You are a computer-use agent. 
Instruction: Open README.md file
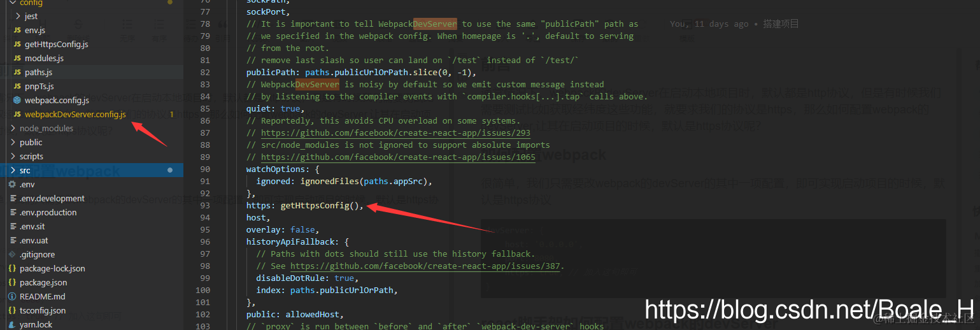[43, 296]
